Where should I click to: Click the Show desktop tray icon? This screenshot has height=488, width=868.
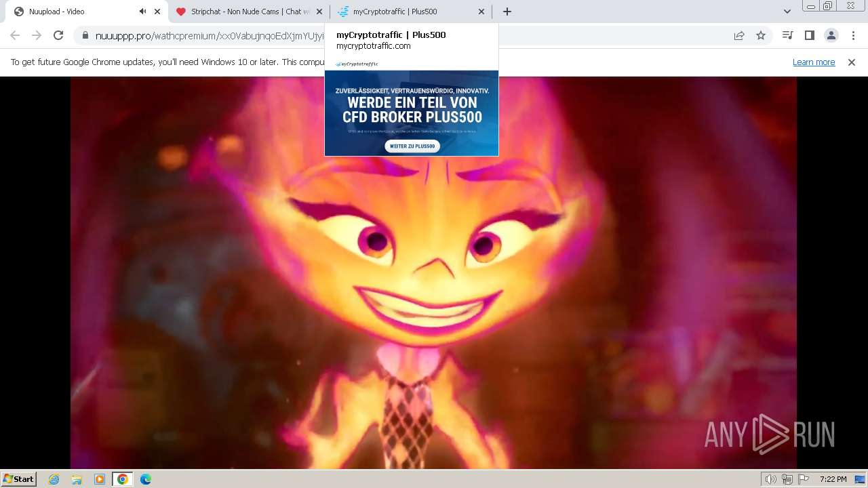pyautogui.click(x=861, y=479)
